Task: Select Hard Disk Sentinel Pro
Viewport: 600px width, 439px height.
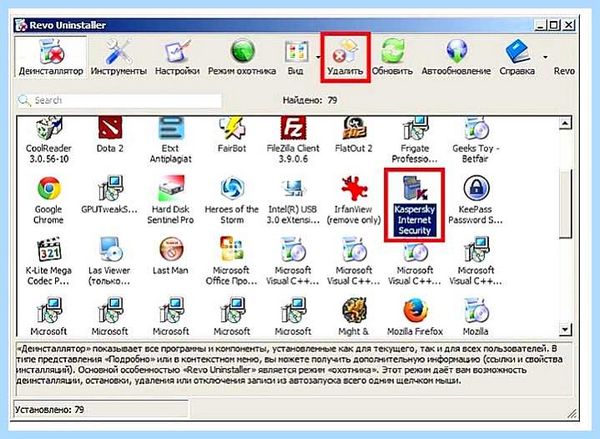Action: (x=170, y=201)
